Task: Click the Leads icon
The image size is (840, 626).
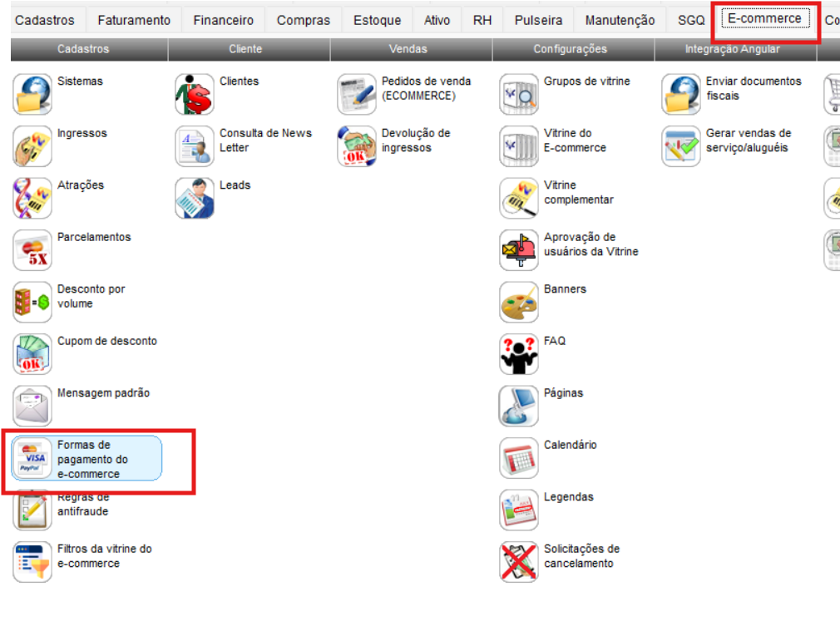Action: 195,198
